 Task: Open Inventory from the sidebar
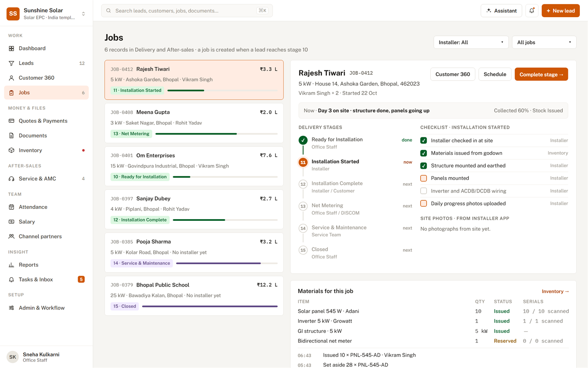click(46, 150)
